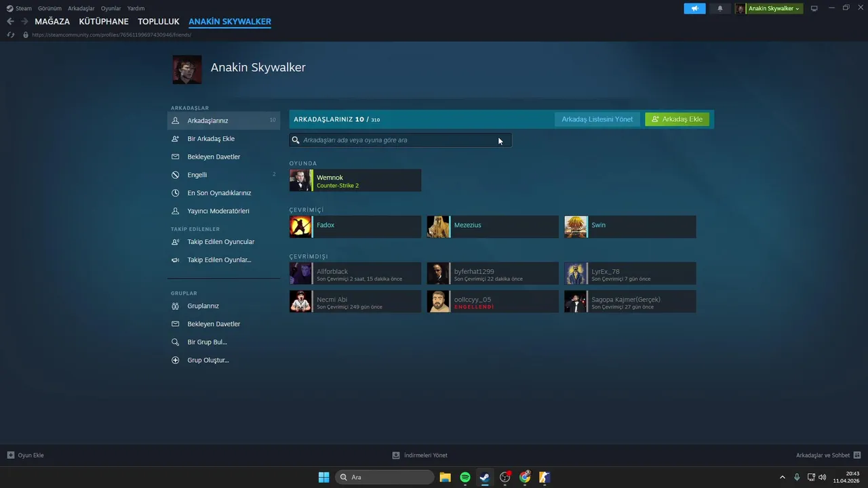Open the Windows Start button
The height and width of the screenshot is (488, 868).
click(324, 477)
